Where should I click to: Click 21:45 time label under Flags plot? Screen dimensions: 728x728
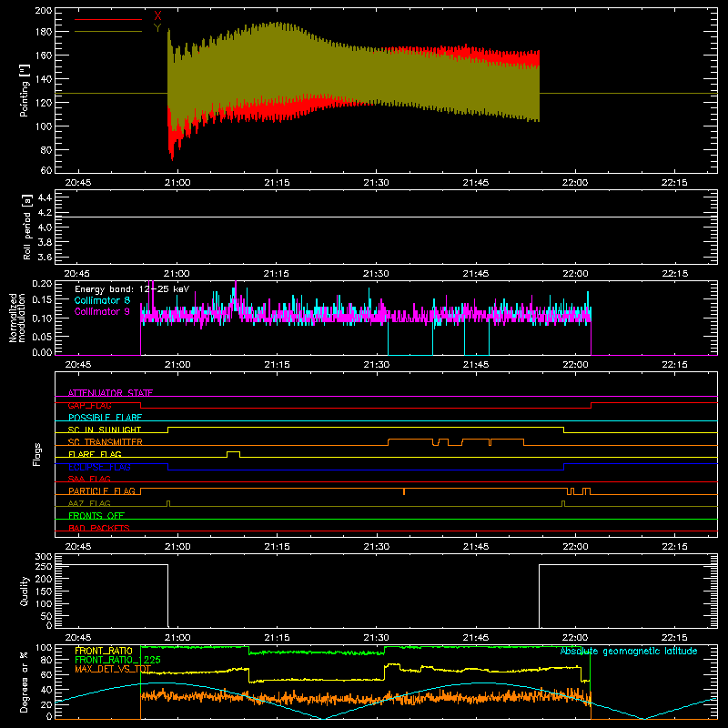(475, 547)
